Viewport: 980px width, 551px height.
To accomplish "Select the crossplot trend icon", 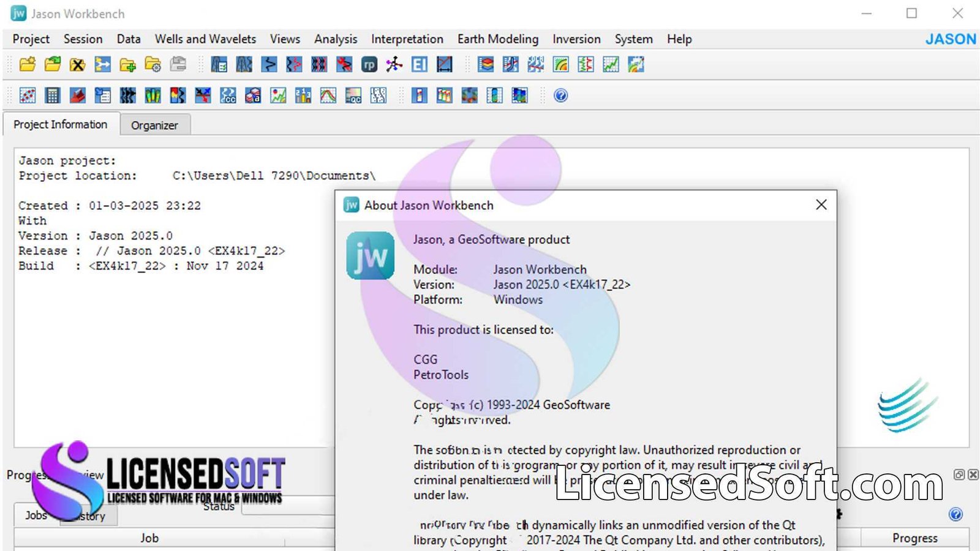I will pyautogui.click(x=277, y=96).
